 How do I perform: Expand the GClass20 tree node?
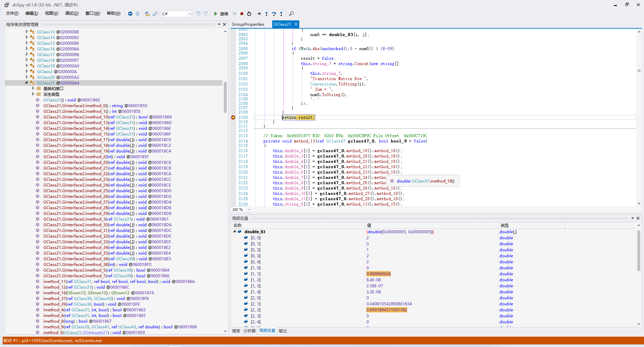27,77
